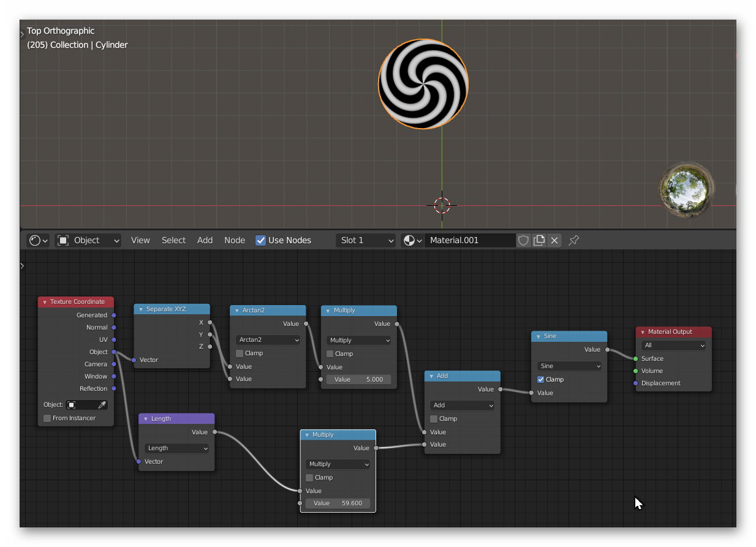Open the upper Multiply operation dropdown
The height and width of the screenshot is (547, 756).
point(358,340)
